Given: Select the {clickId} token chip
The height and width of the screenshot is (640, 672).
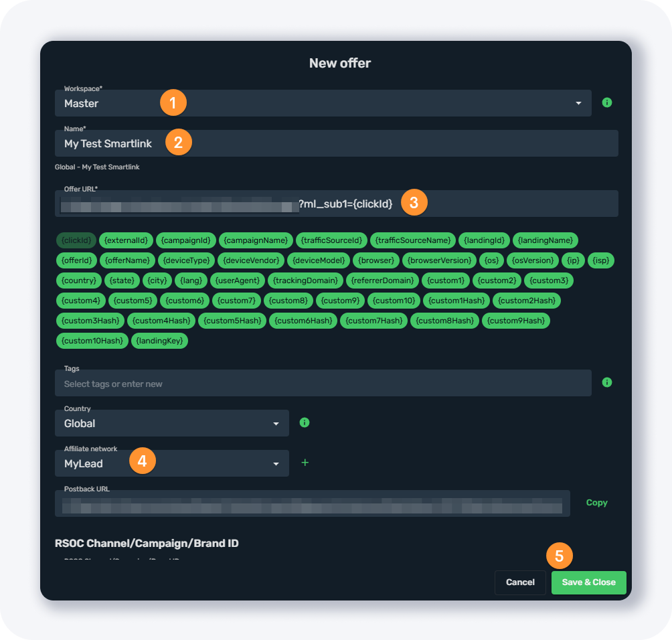Looking at the screenshot, I should point(76,240).
